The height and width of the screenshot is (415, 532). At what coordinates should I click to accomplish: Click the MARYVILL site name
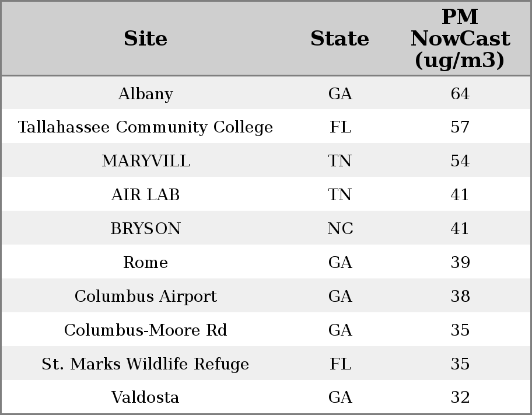point(145,161)
